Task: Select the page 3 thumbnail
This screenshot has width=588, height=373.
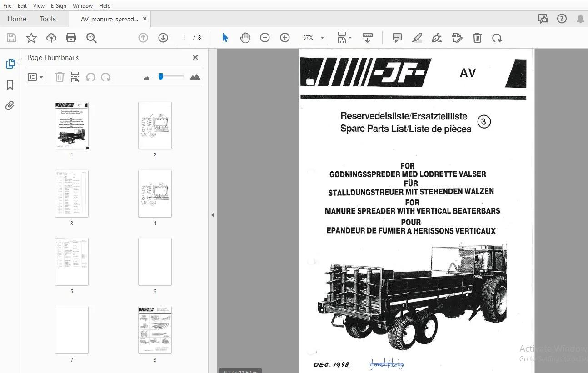Action: [x=72, y=194]
